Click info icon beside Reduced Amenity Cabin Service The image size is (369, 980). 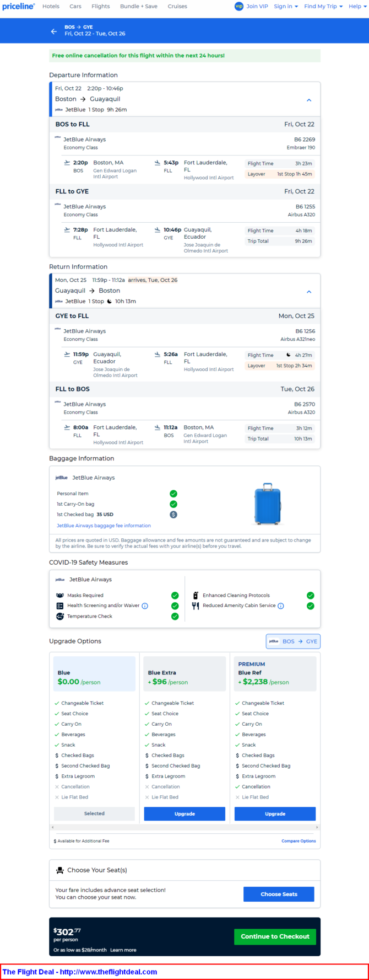281,606
